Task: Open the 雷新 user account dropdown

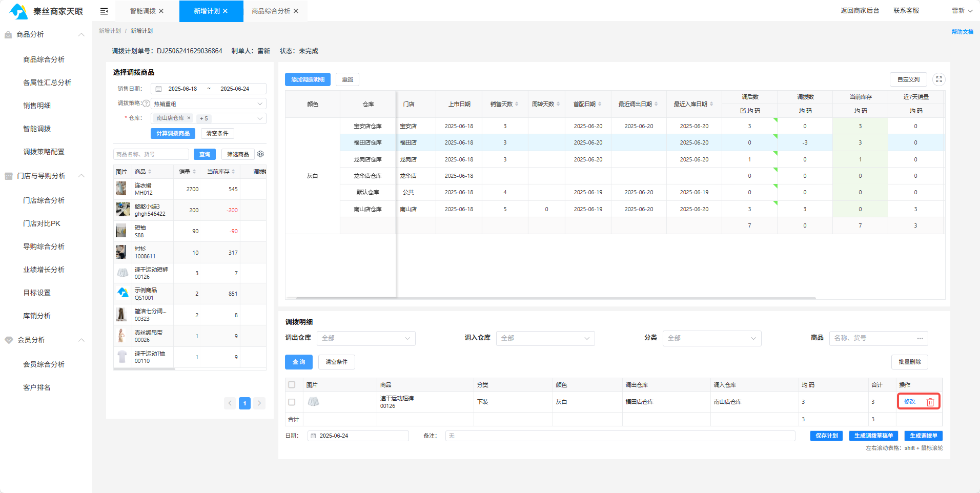Action: tap(962, 11)
